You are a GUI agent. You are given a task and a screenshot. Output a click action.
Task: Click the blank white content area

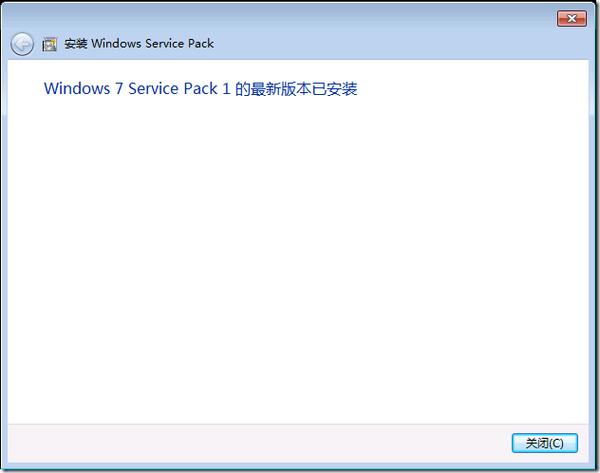tap(300, 260)
